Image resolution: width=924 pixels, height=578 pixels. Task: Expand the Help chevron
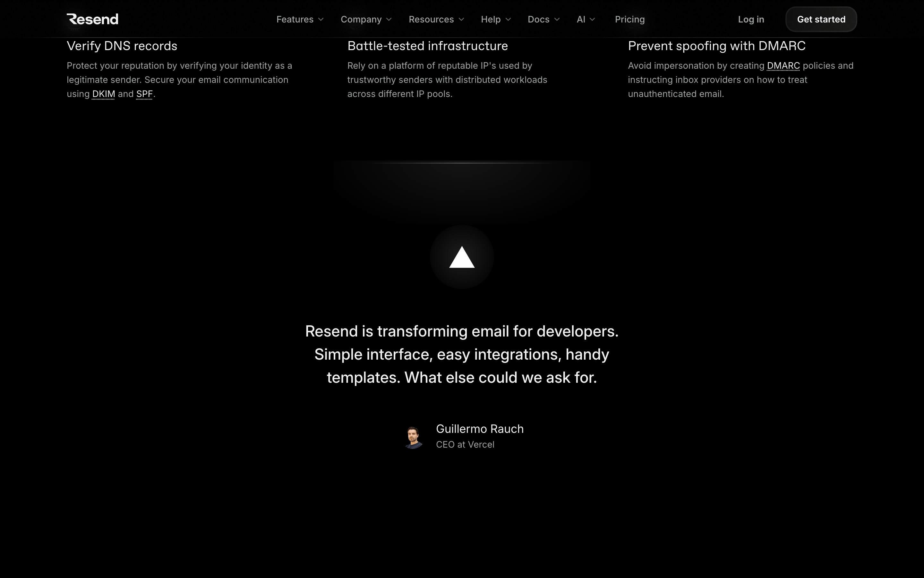pyautogui.click(x=508, y=20)
